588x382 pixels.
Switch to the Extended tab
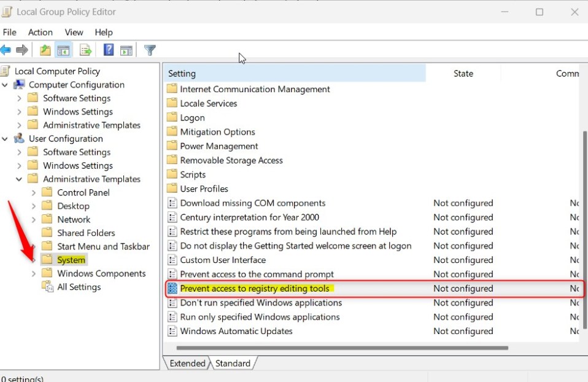[x=187, y=364]
